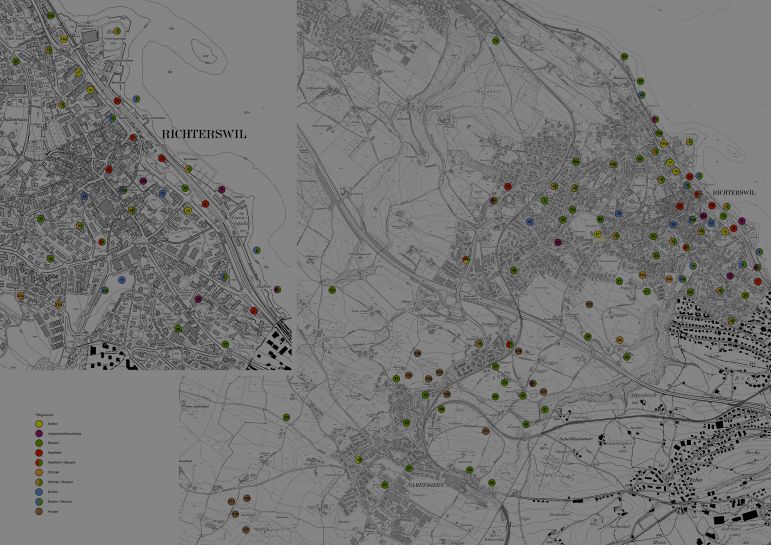
Task: Select the orange legend circle
Action: 37,472
